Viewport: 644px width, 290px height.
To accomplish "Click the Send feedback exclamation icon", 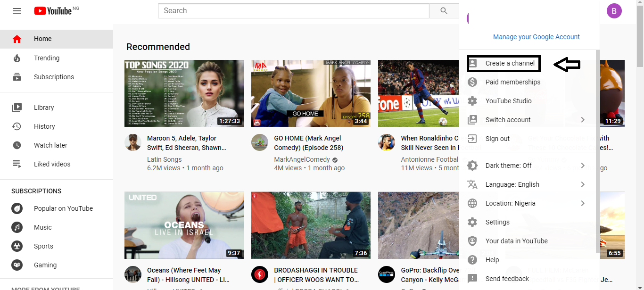I will pos(472,279).
